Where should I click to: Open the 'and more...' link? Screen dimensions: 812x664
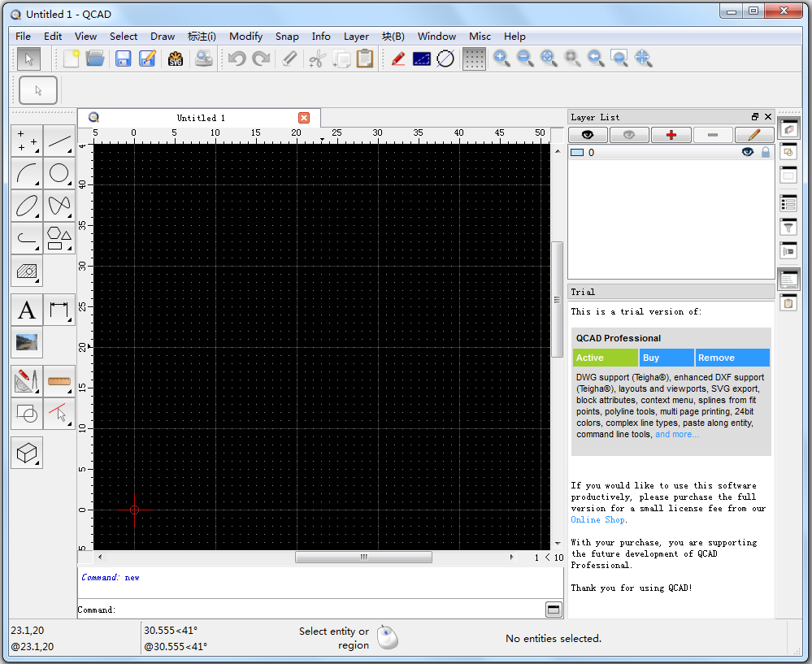point(677,434)
